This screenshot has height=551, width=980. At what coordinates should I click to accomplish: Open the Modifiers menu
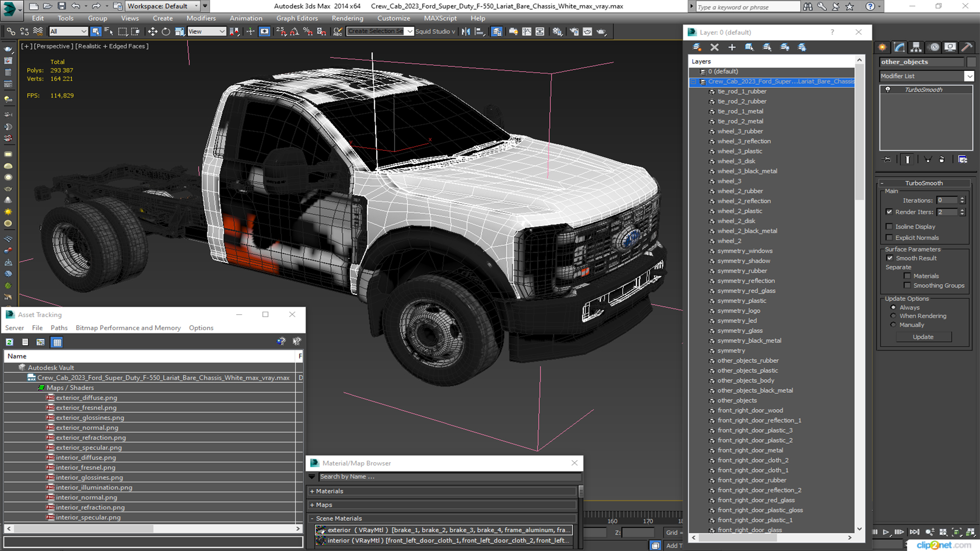201,18
